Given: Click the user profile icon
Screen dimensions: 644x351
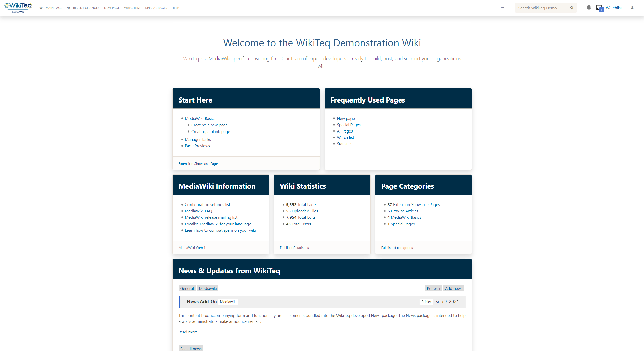Looking at the screenshot, I should click(x=632, y=8).
